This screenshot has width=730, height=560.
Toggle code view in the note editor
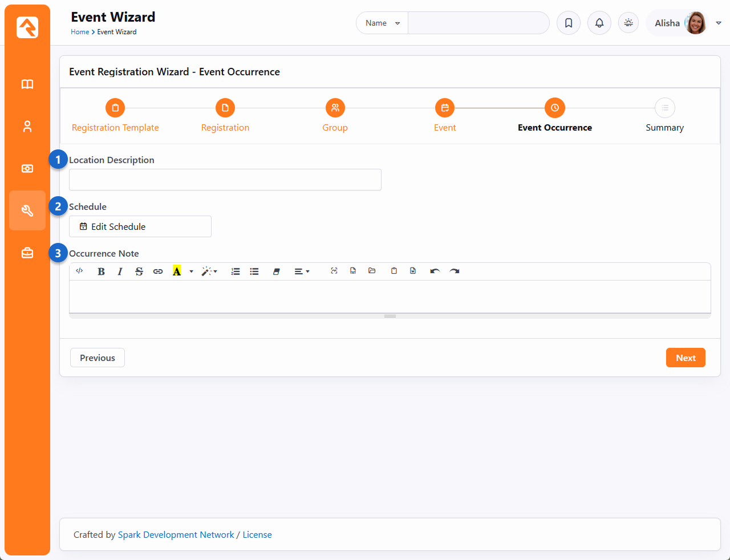pos(80,271)
